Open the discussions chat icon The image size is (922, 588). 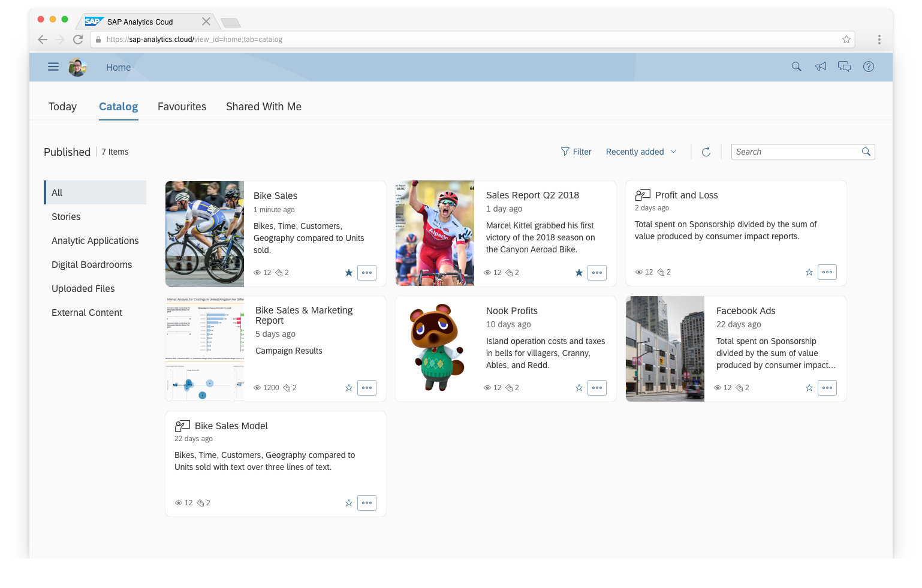845,67
